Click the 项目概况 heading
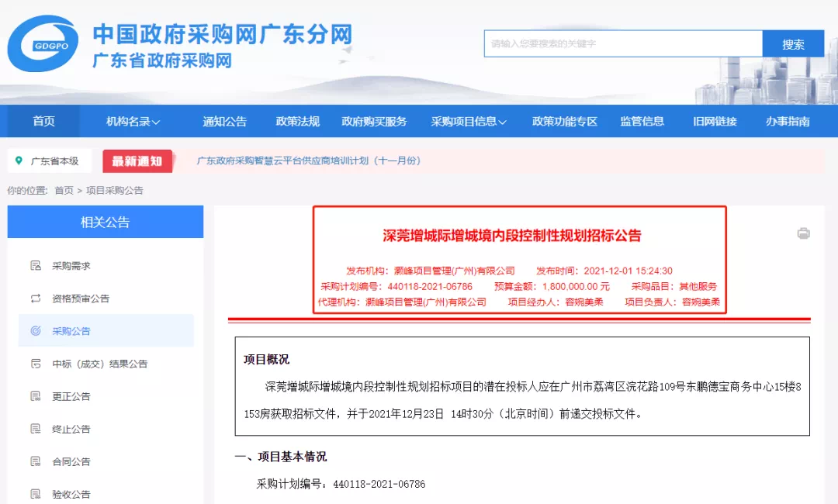 click(266, 359)
